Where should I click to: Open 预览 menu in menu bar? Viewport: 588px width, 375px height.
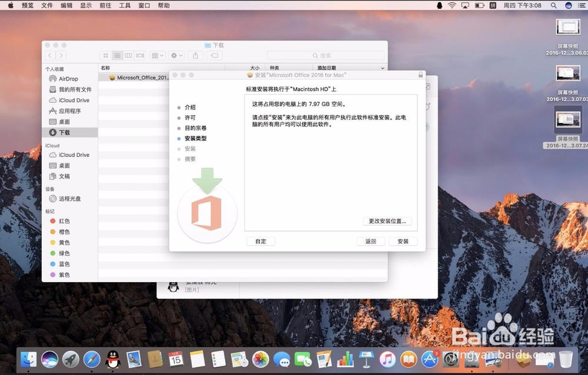click(28, 5)
